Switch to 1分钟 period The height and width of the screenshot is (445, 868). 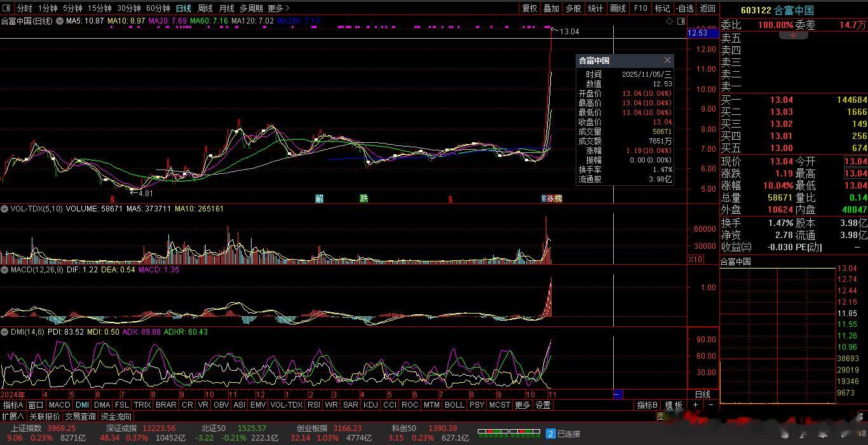48,8
